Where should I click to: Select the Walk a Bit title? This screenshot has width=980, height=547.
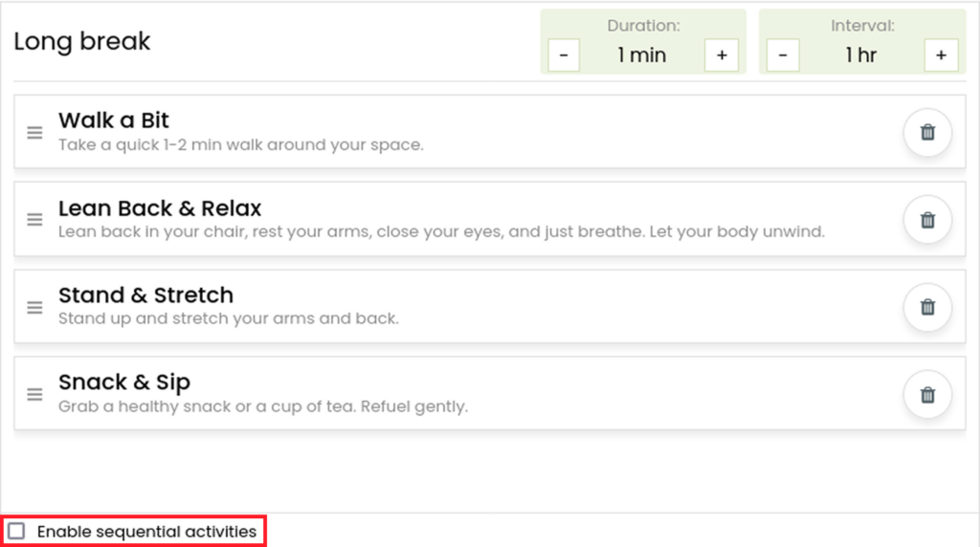114,120
